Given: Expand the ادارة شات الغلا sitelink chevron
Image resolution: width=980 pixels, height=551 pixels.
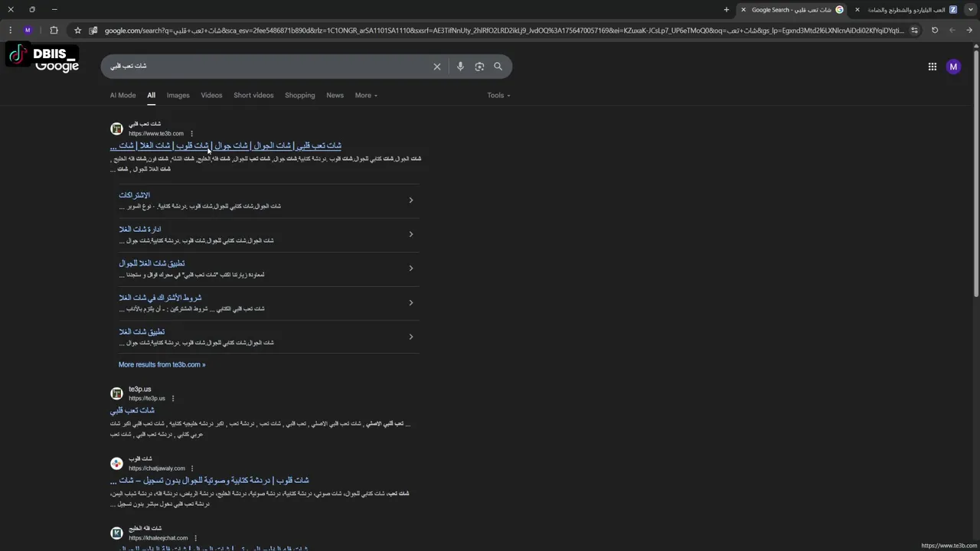Looking at the screenshot, I should point(410,234).
